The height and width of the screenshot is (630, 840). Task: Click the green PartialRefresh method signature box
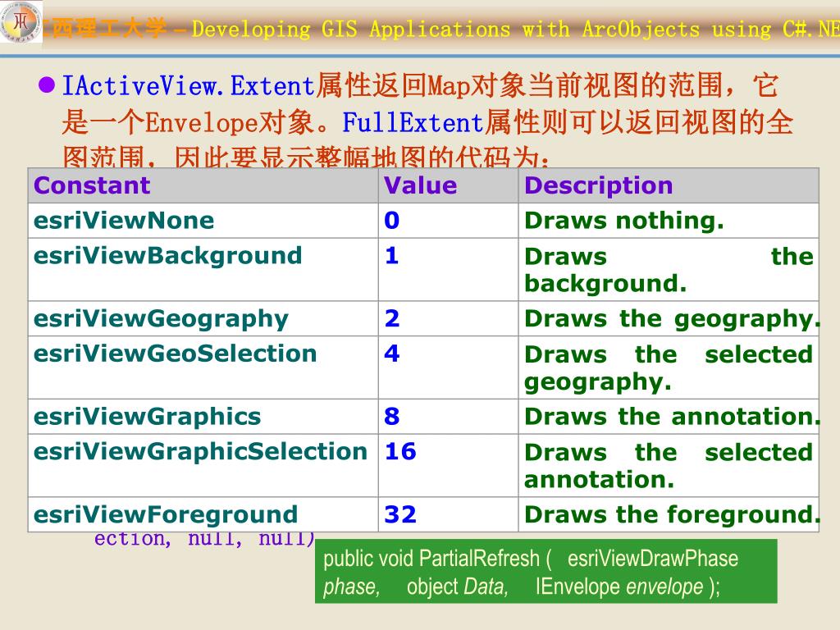click(546, 572)
